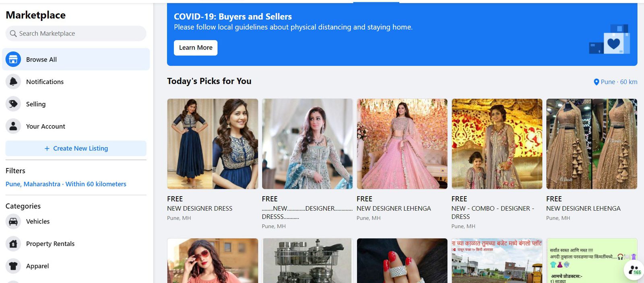This screenshot has width=644, height=283.
Task: Change the Pune, Maharashtra location filter
Action: coord(66,184)
